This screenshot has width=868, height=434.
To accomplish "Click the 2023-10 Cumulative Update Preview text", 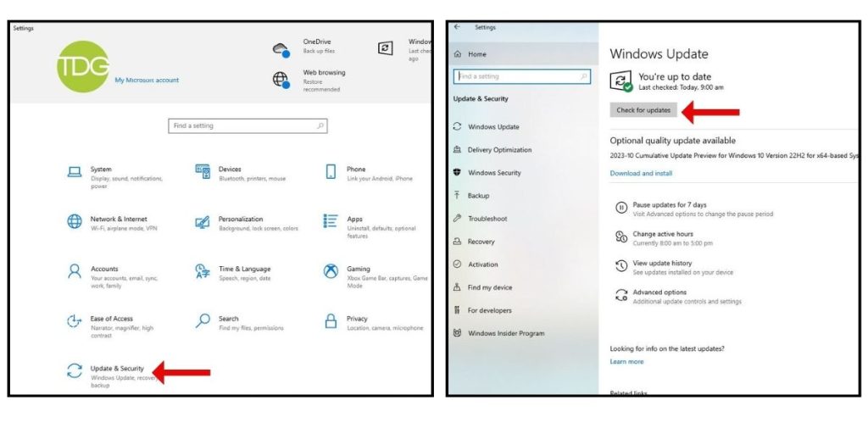I will 734,156.
